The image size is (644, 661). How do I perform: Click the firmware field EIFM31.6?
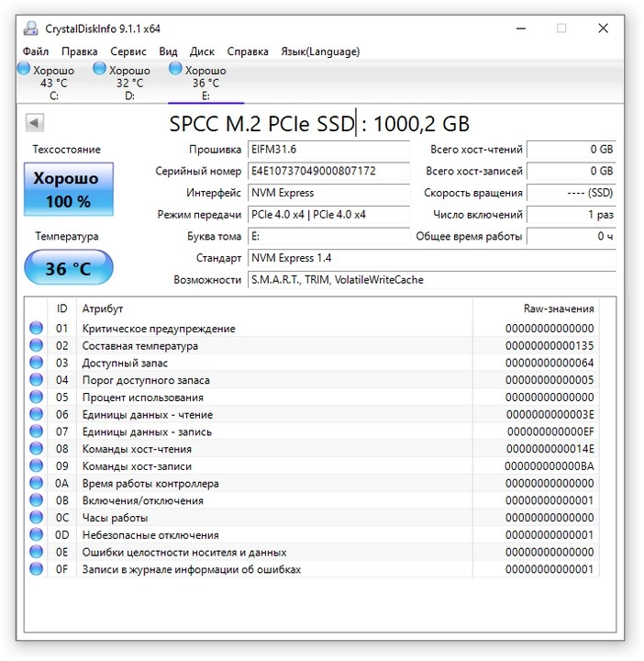coord(328,150)
